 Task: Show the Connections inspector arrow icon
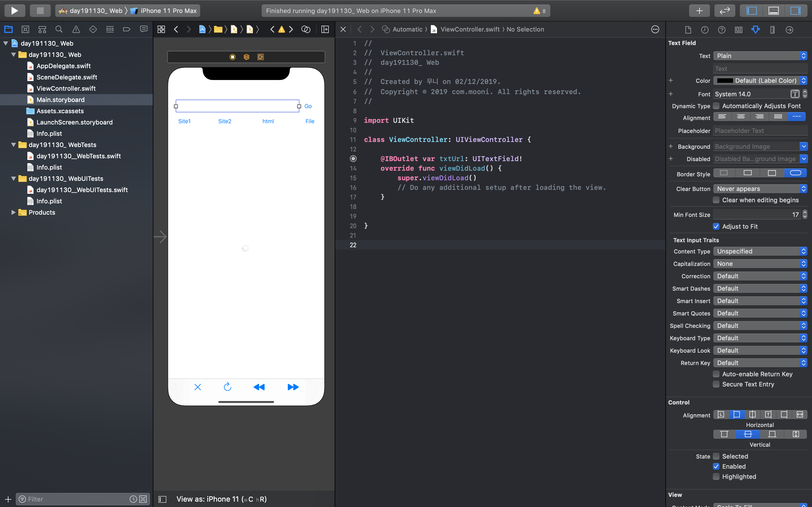coord(789,30)
